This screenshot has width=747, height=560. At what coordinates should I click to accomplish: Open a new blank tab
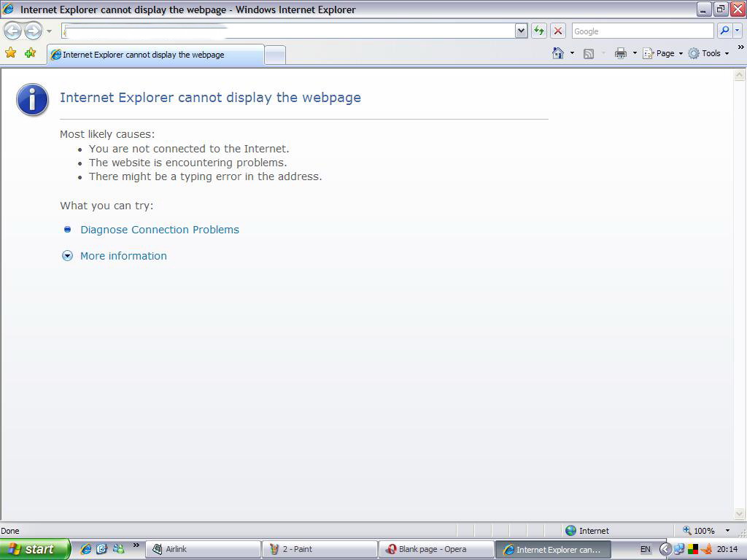pos(275,55)
